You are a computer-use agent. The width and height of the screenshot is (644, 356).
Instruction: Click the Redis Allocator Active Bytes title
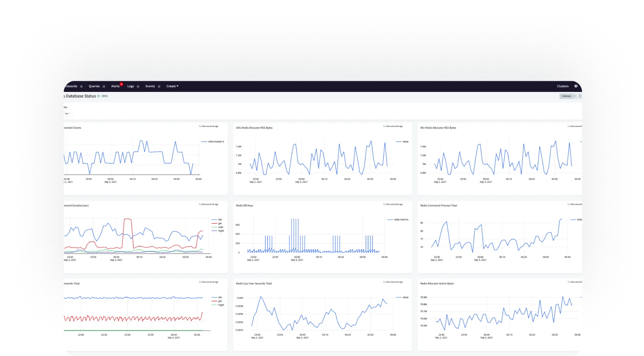pos(437,284)
